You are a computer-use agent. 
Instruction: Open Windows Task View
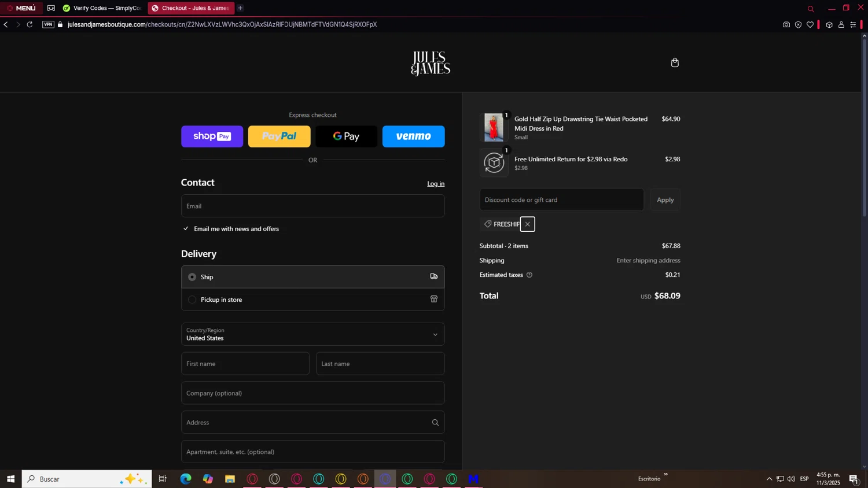coord(163,479)
